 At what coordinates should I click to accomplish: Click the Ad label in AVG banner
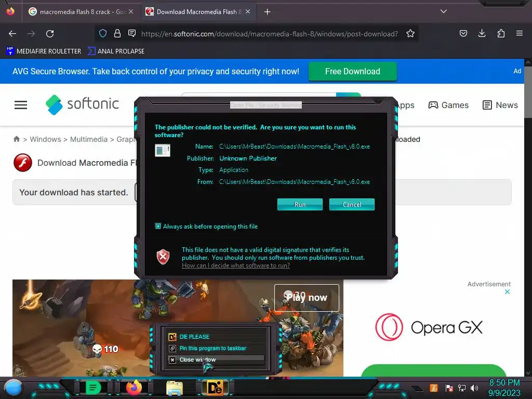pyautogui.click(x=517, y=71)
